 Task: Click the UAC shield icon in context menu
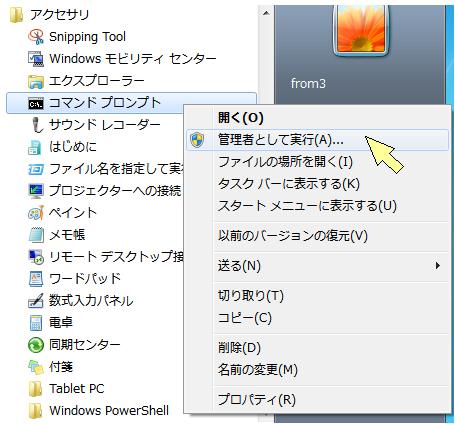[197, 140]
